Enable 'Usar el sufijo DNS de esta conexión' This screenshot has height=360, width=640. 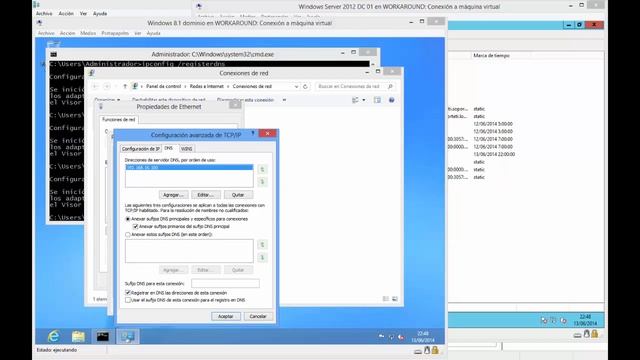click(128, 300)
